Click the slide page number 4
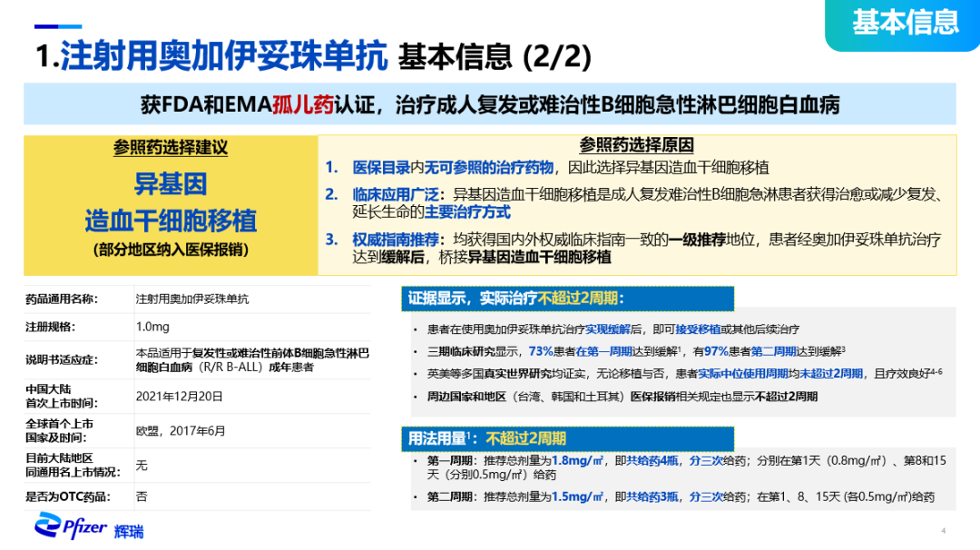This screenshot has height=550, width=980. click(943, 531)
